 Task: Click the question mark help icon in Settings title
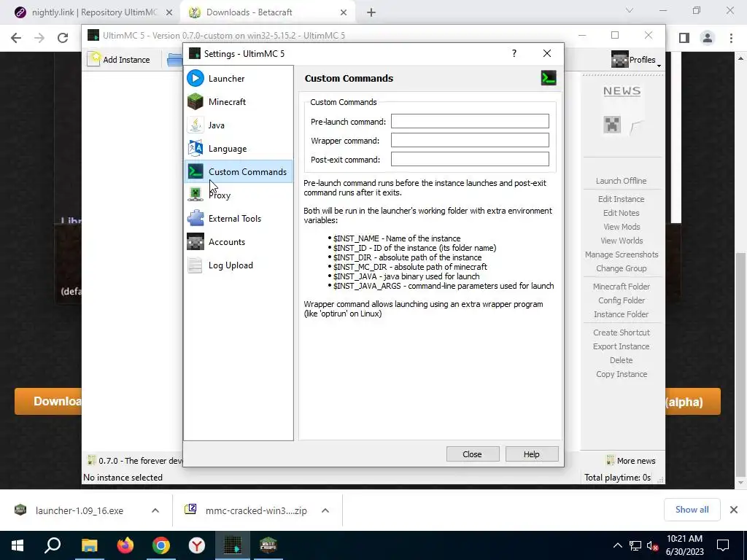[514, 53]
